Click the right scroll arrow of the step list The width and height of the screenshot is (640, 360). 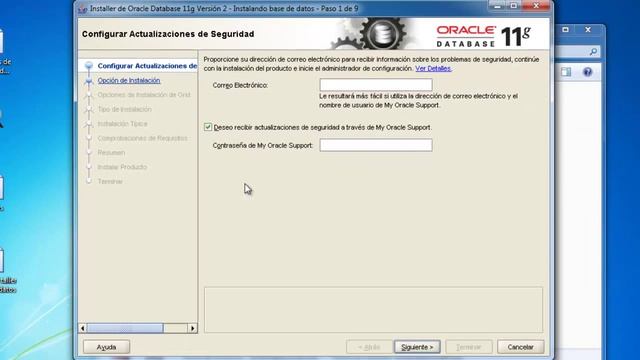tap(193, 328)
